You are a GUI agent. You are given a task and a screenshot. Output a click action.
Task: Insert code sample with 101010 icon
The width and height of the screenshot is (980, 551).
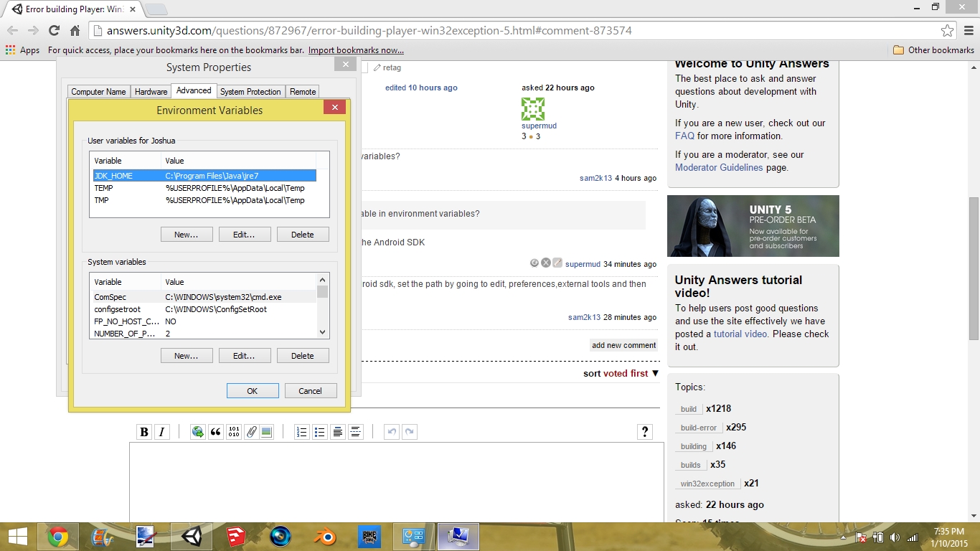[x=233, y=432]
